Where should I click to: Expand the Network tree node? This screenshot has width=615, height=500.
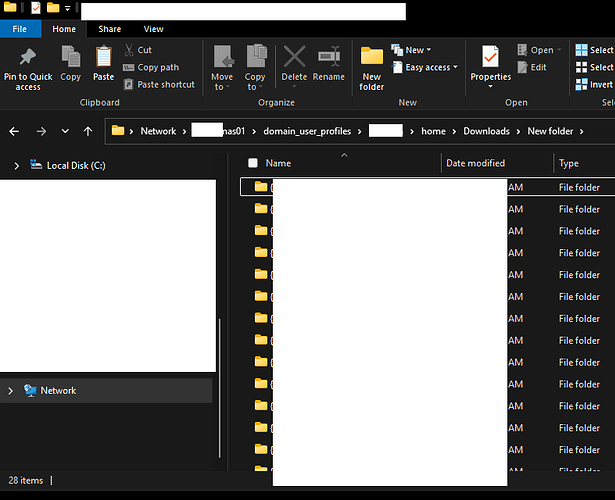10,391
